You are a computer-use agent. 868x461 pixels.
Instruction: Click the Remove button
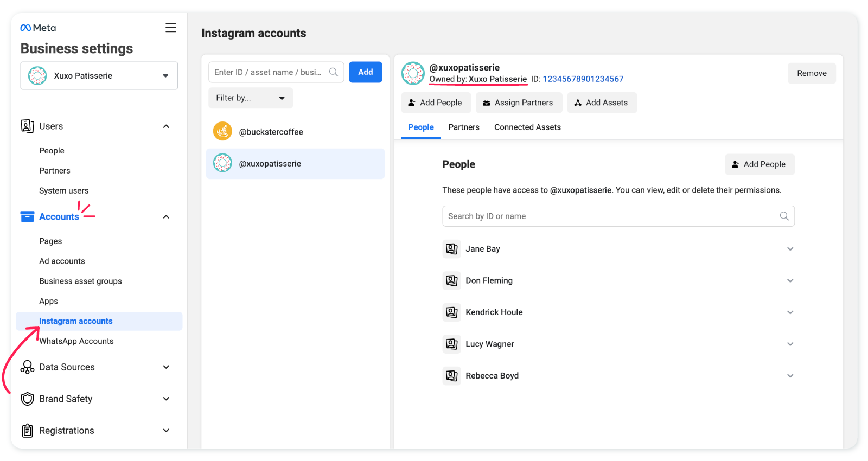[x=812, y=73]
